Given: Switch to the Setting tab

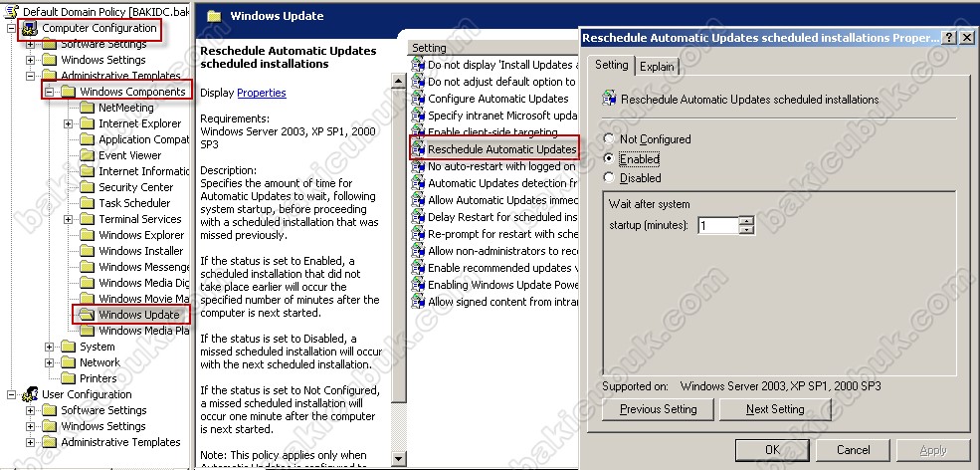Looking at the screenshot, I should (x=611, y=65).
